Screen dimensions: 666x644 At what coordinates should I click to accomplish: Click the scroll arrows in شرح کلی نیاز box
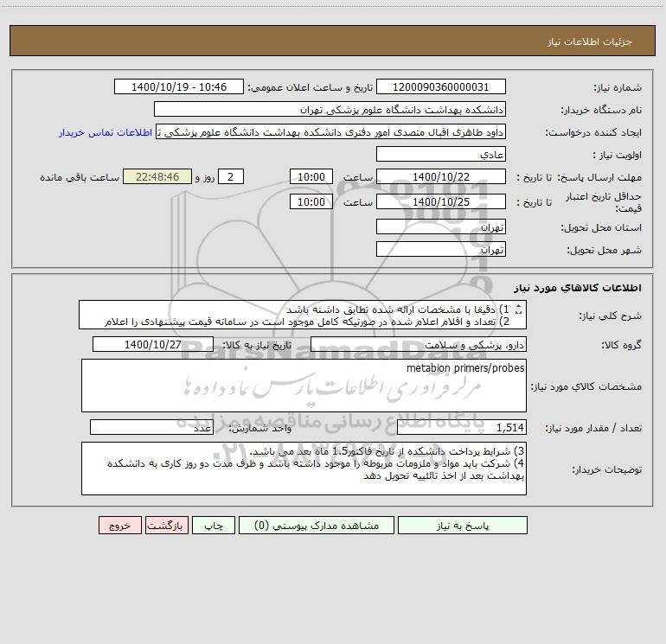(518, 309)
